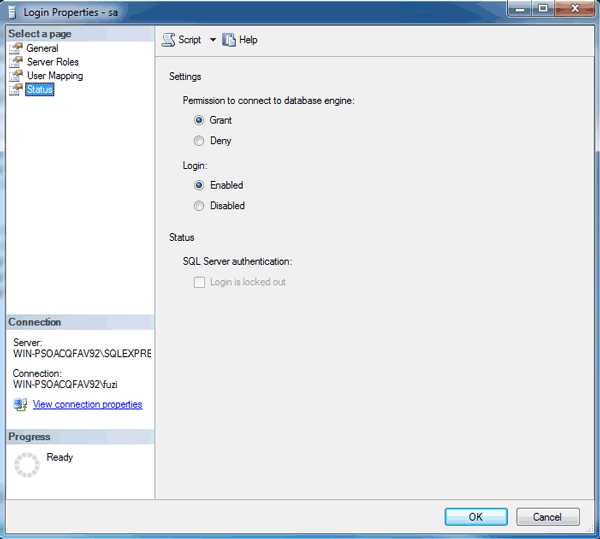Choose Enabled for Login
600x539 pixels.
tap(199, 186)
